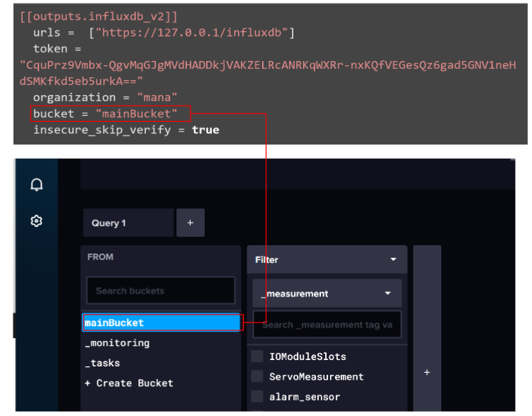Switch to the Query 1 tab

pyautogui.click(x=128, y=223)
